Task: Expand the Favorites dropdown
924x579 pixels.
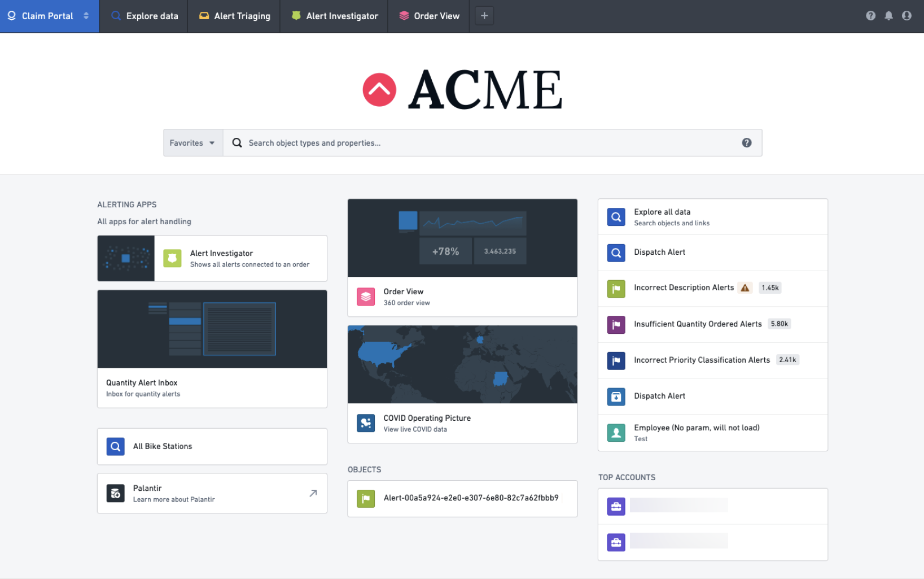Action: [x=193, y=143]
